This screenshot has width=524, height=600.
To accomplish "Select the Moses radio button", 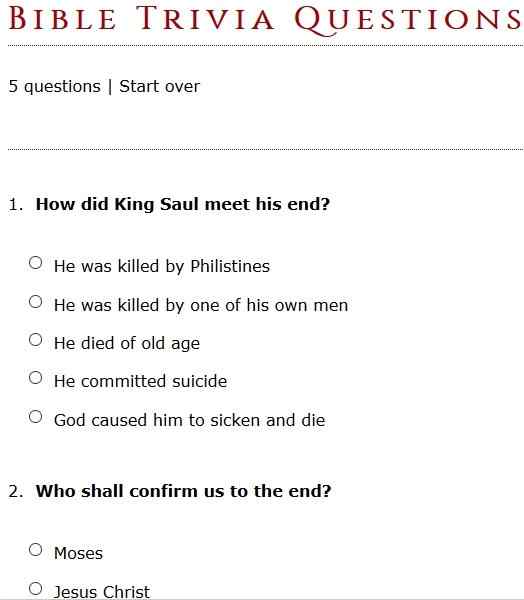I will tap(36, 550).
